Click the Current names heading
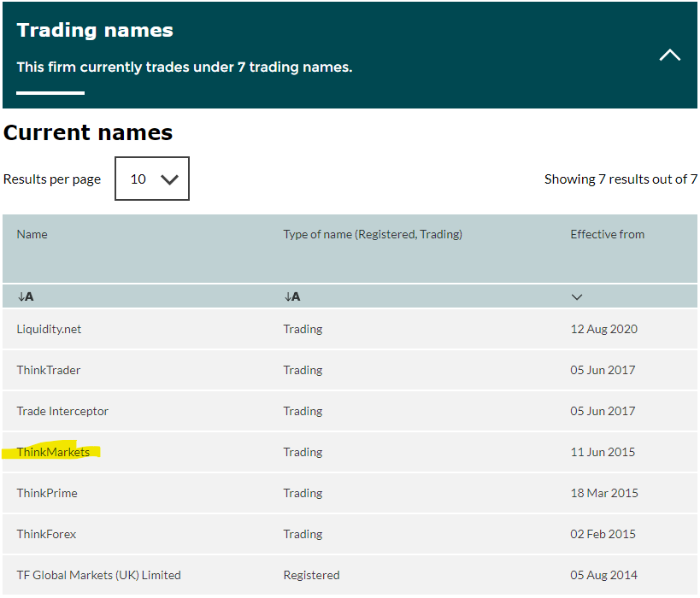The height and width of the screenshot is (598, 700). click(88, 132)
